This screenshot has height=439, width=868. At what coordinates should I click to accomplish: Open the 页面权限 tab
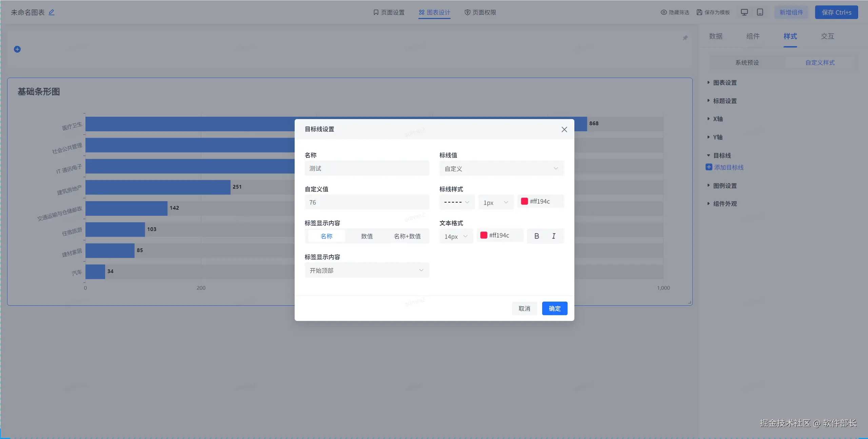[x=480, y=12]
